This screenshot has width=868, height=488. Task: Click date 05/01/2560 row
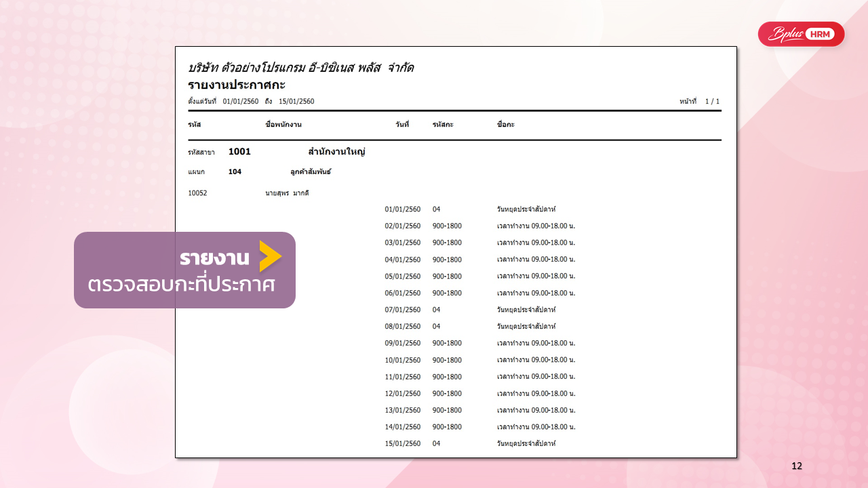pyautogui.click(x=403, y=277)
